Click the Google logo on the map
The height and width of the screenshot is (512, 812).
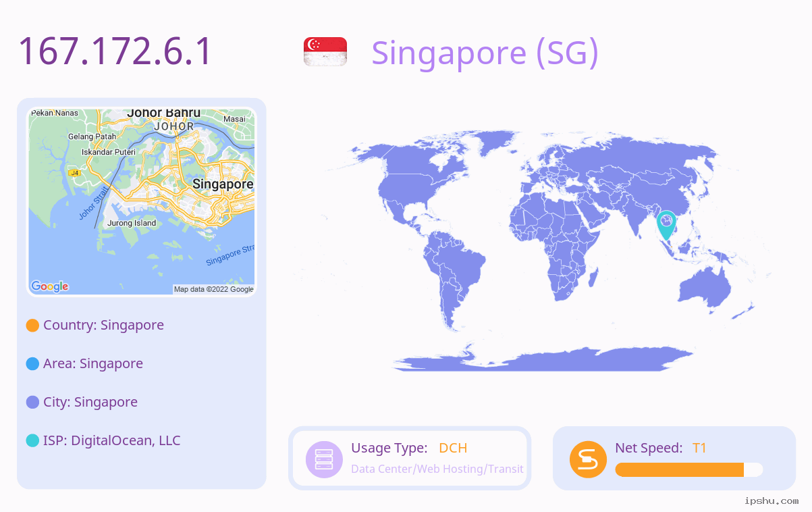point(50,286)
